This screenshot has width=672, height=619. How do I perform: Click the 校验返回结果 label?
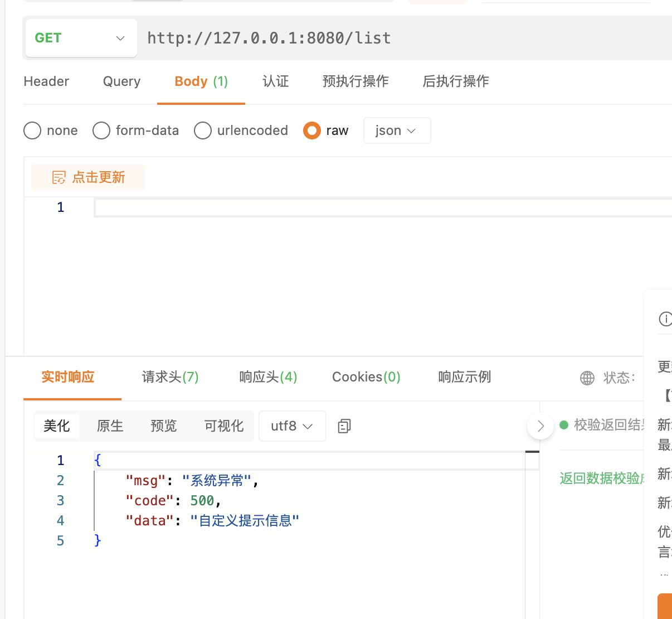pos(609,425)
